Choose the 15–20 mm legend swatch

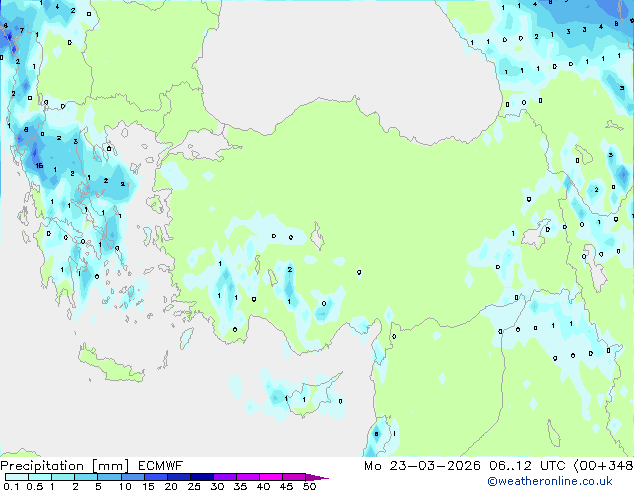coord(156,477)
